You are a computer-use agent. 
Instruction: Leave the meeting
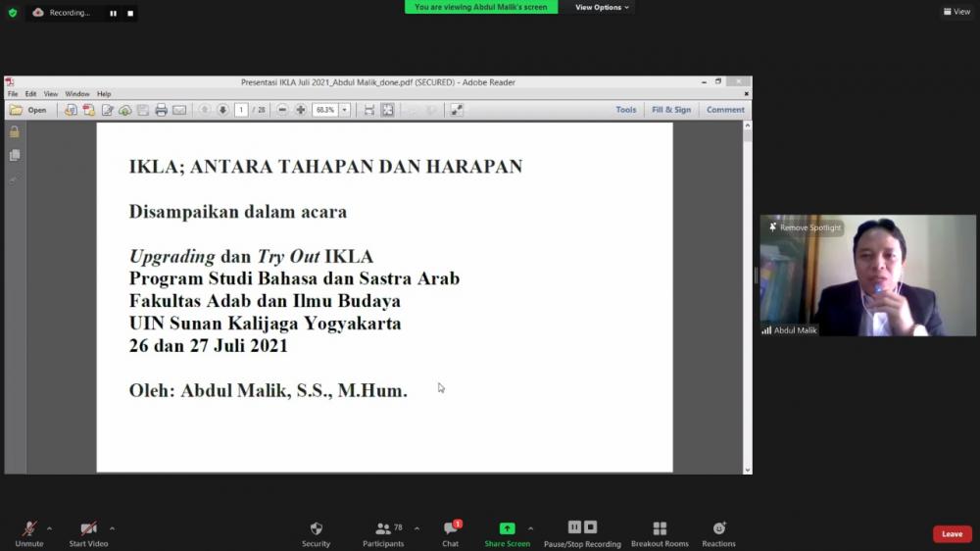pyautogui.click(x=952, y=534)
